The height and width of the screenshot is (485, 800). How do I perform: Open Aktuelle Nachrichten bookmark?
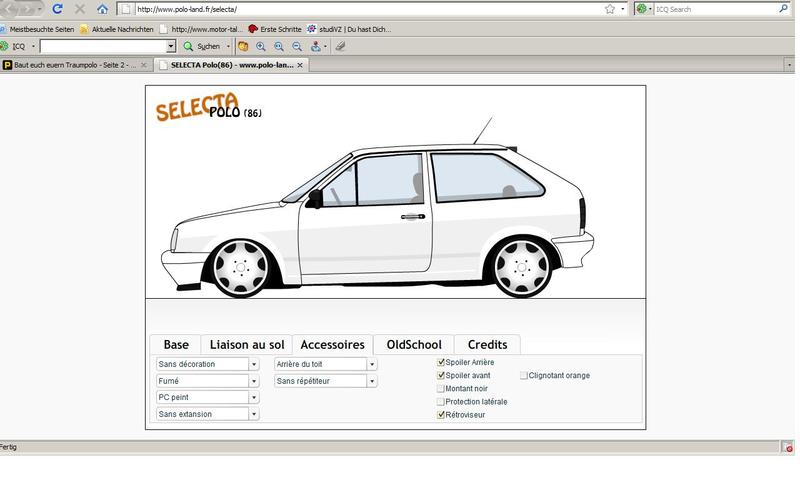pyautogui.click(x=117, y=30)
